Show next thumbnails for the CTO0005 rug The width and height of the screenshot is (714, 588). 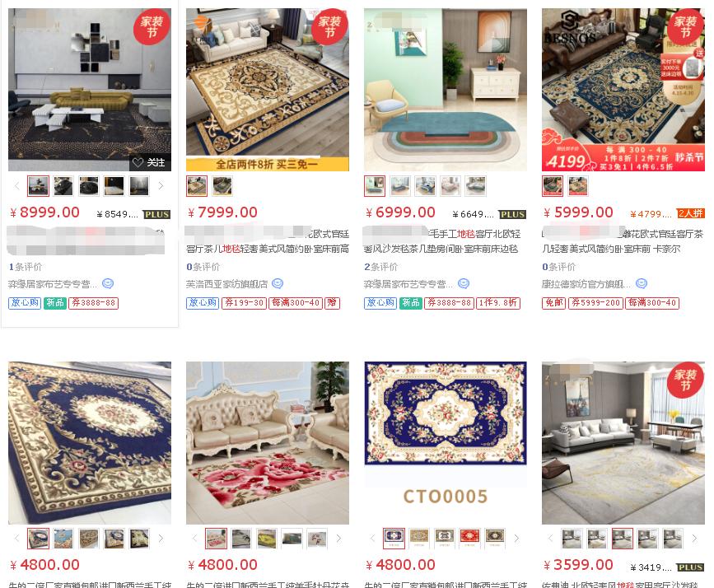pos(516,539)
